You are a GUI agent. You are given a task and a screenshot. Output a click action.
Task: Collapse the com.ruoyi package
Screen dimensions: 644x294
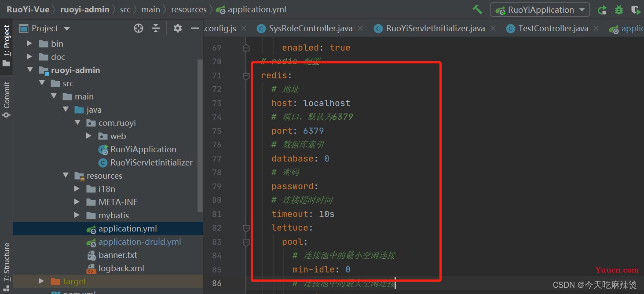[77, 123]
